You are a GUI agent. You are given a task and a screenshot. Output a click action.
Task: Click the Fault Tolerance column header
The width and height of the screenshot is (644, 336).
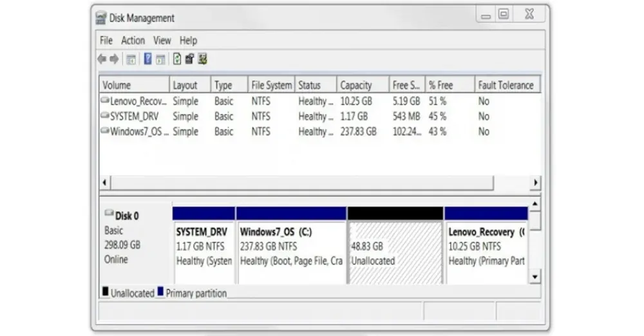pyautogui.click(x=507, y=85)
